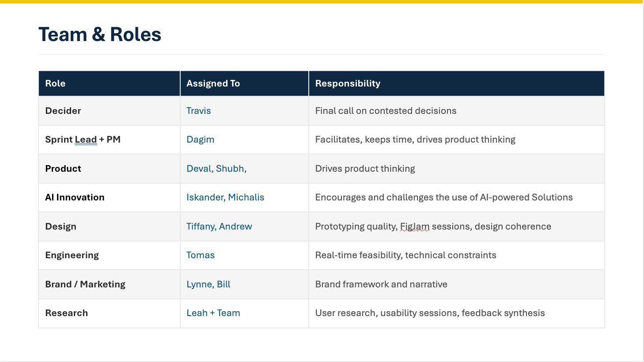Select the Responsibility column header
644x362 pixels.
coord(348,83)
